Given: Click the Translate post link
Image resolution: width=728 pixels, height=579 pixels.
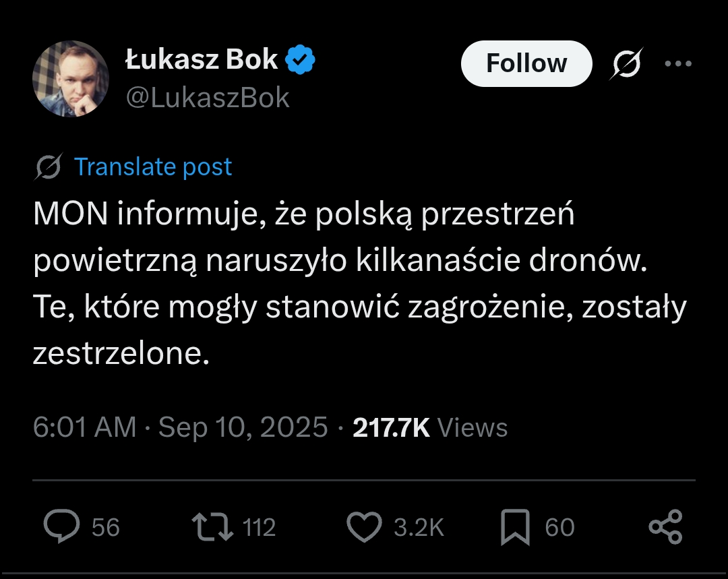Looking at the screenshot, I should 153,167.
